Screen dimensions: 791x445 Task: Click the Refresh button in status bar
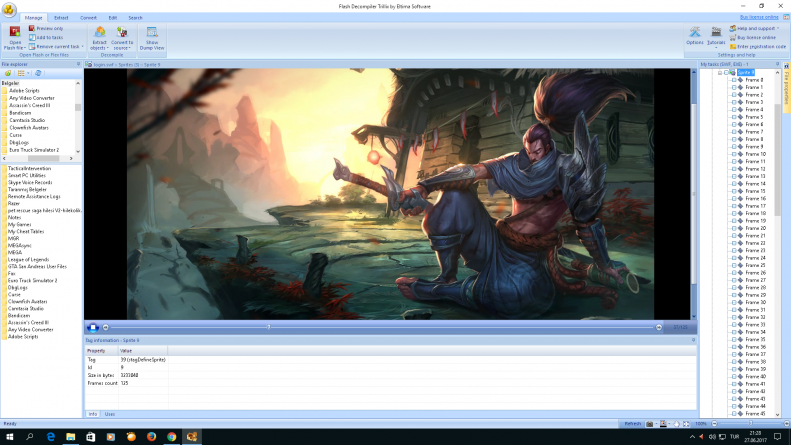point(633,424)
